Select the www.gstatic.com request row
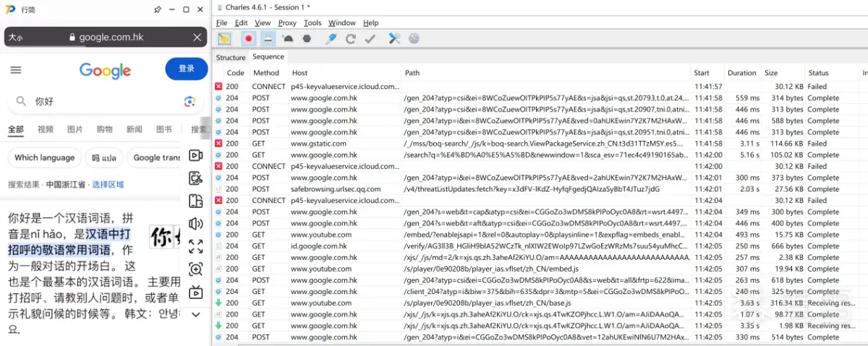Image resolution: width=868 pixels, height=346 pixels. tap(540, 144)
